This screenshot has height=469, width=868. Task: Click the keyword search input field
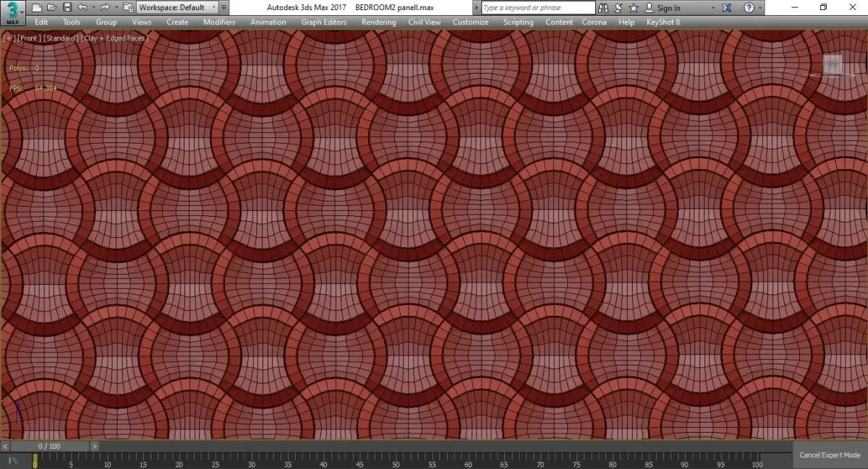(x=538, y=7)
